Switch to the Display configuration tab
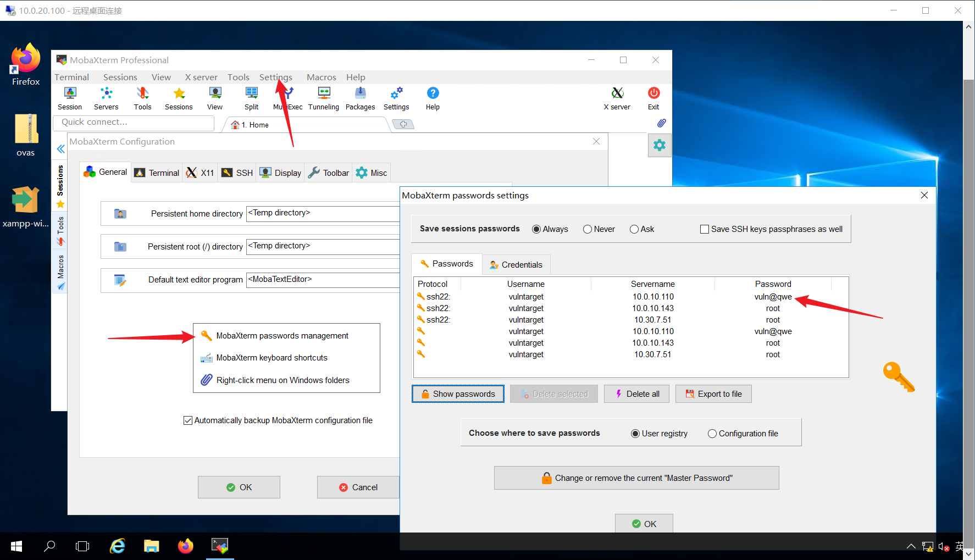Viewport: 975px width, 560px height. coord(280,173)
